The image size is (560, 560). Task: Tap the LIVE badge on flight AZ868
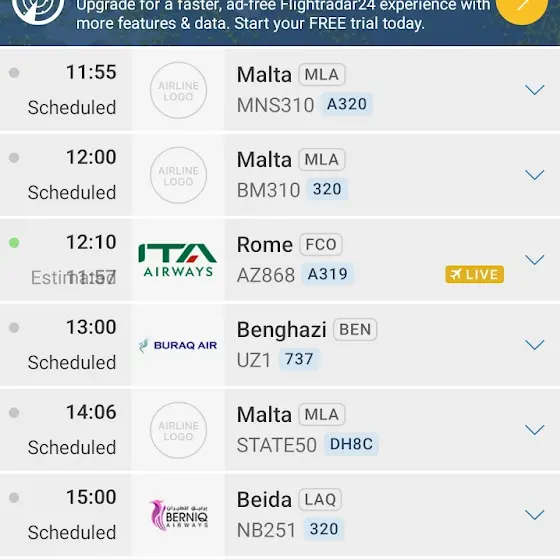pyautogui.click(x=474, y=274)
